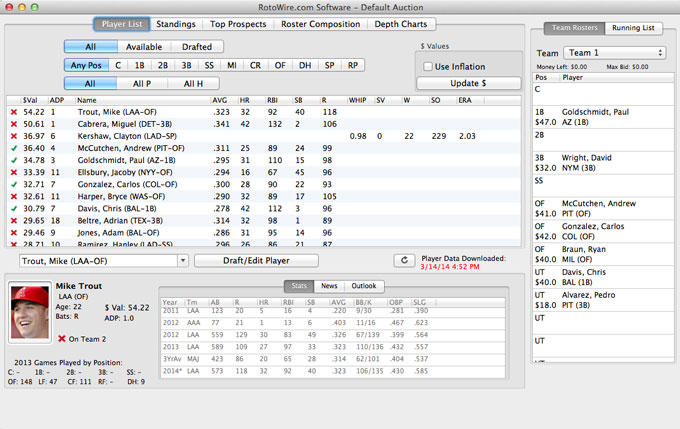Click the Trout, Mike player name field

(98, 261)
